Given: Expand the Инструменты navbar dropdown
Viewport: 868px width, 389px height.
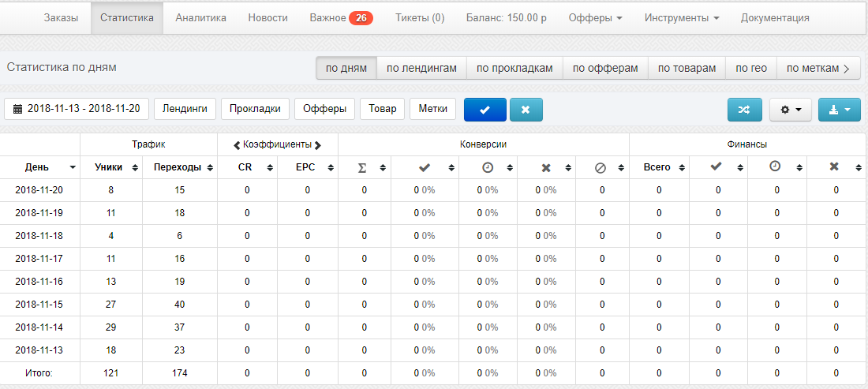Looking at the screenshot, I should click(681, 17).
